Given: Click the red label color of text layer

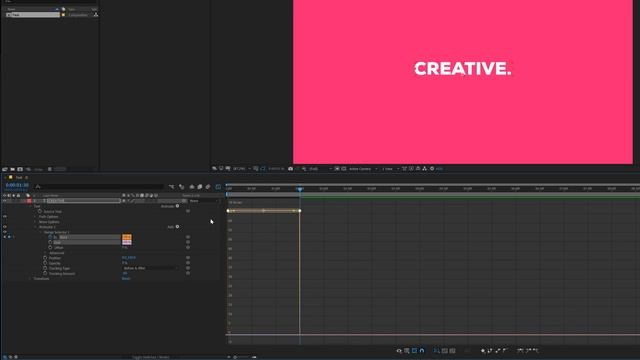Looking at the screenshot, I should (x=29, y=201).
